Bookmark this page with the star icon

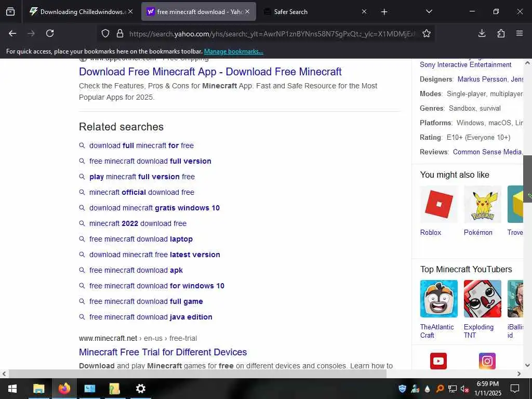[x=427, y=33]
